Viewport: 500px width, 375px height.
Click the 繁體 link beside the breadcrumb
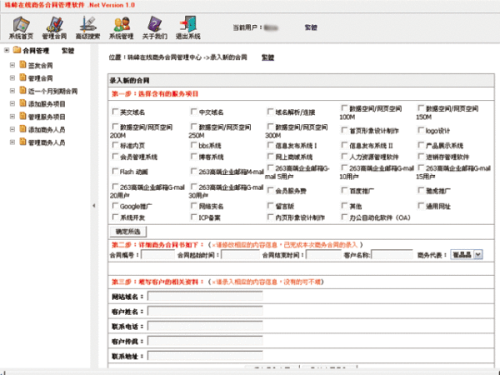(x=268, y=58)
